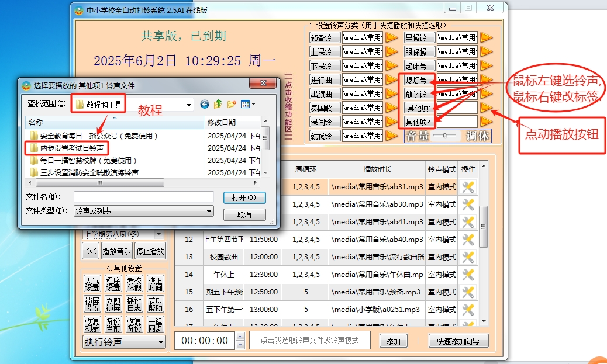Open edit tools for the 校园歌曲 row
This screenshot has height=364, width=607.
coord(468,257)
